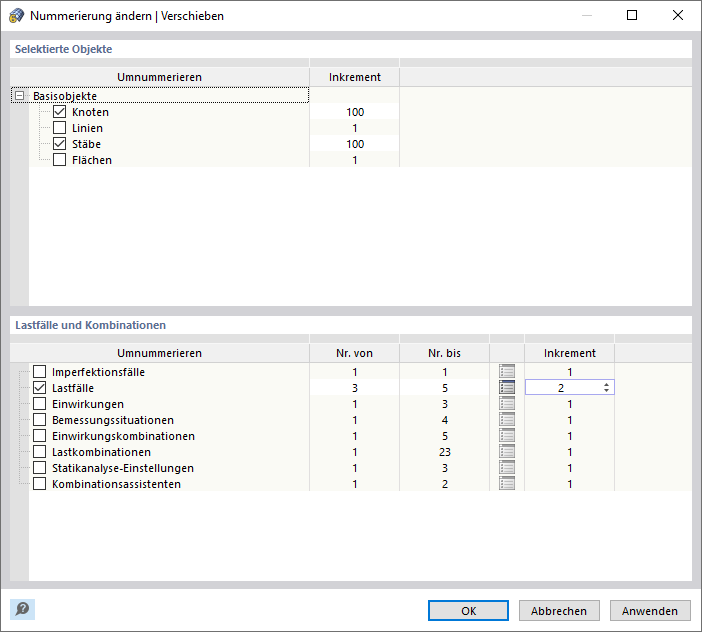Image resolution: width=702 pixels, height=632 pixels.
Task: Click list icon for Bemessungssituationen
Action: click(507, 420)
